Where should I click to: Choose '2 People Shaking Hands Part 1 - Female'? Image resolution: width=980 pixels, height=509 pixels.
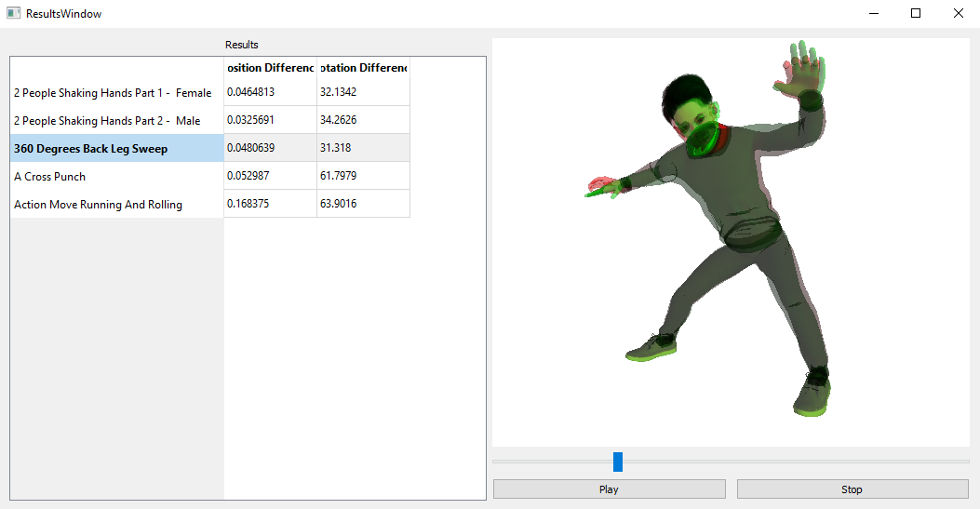[116, 92]
